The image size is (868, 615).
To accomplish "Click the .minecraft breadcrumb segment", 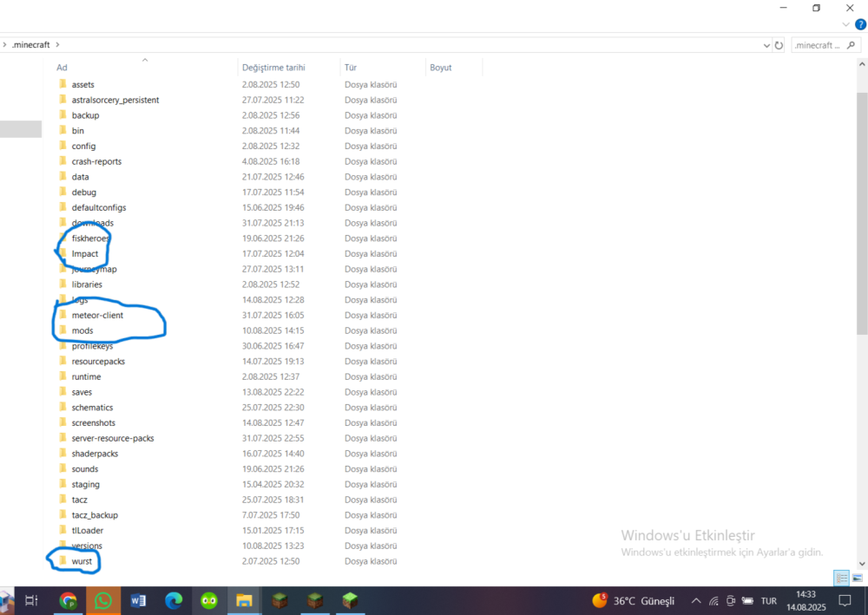I will pyautogui.click(x=31, y=45).
